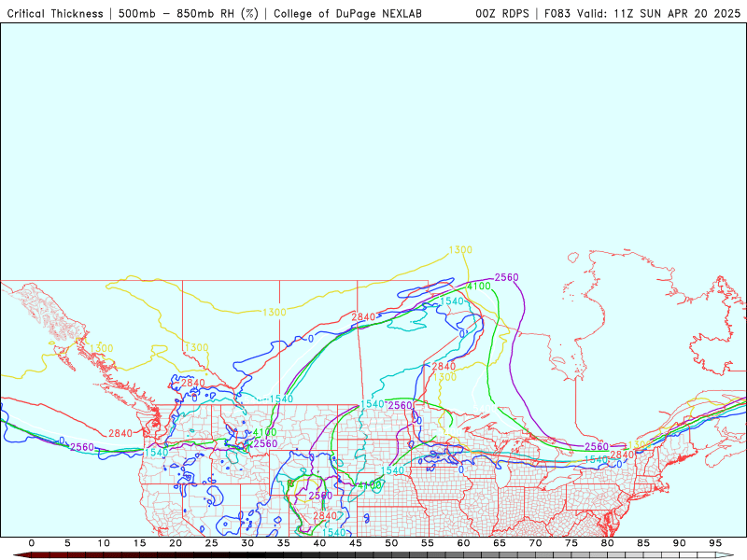Select the colorbar tick label 90

coord(680,543)
